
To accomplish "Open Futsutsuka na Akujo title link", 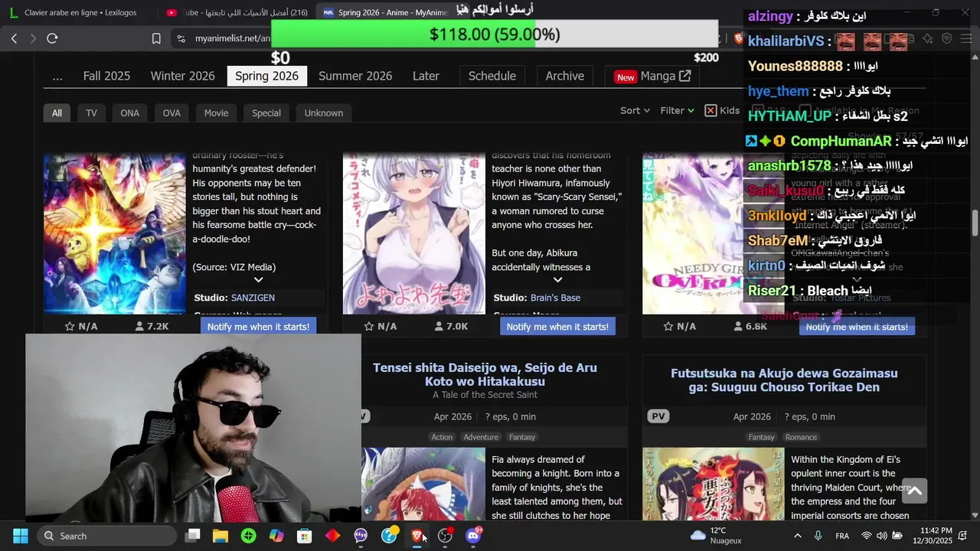I will coord(784,380).
